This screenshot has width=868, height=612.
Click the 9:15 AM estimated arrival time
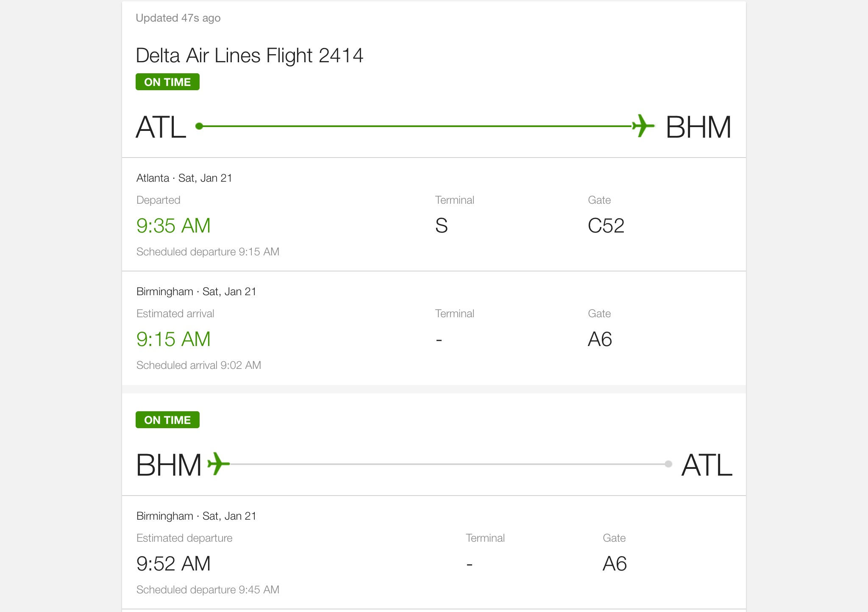point(173,339)
